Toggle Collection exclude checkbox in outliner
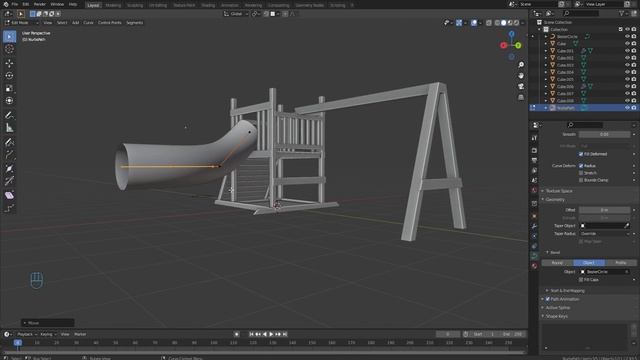Screen dimensions: 640x360 point(620,29)
